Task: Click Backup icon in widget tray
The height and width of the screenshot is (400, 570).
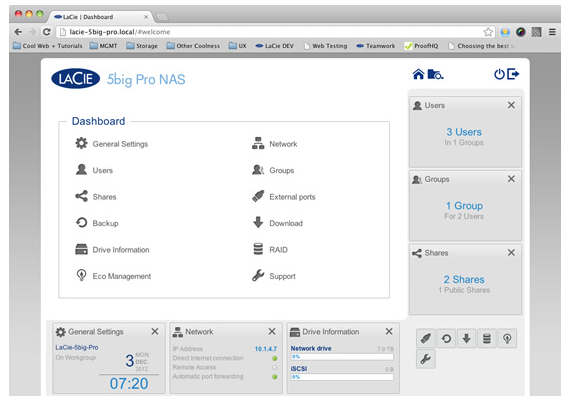Action: pos(446,339)
